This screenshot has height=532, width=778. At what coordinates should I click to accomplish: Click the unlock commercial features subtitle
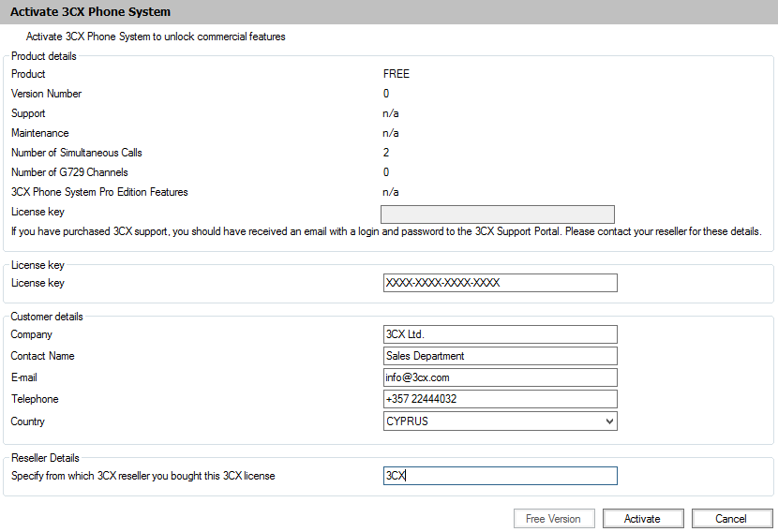(x=156, y=37)
